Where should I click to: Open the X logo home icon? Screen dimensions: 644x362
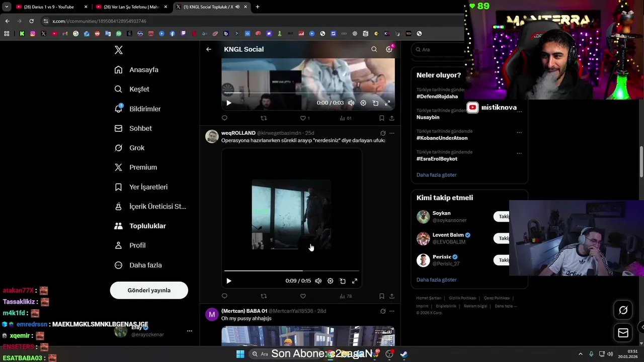[x=119, y=50]
